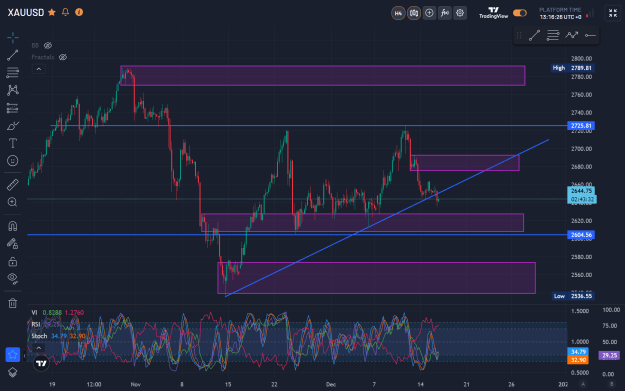
Task: Open the Fibonacci tools in left sidebar
Action: pos(12,72)
